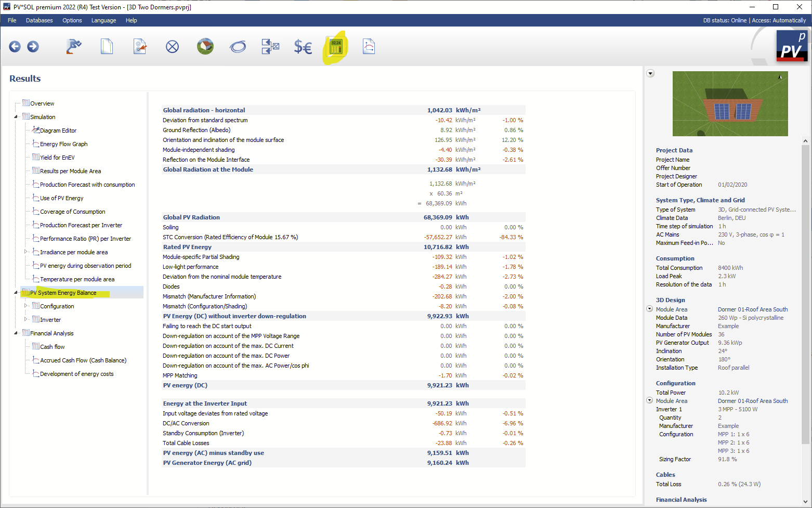Expand the Irradiance per module area node

pyautogui.click(x=25, y=252)
